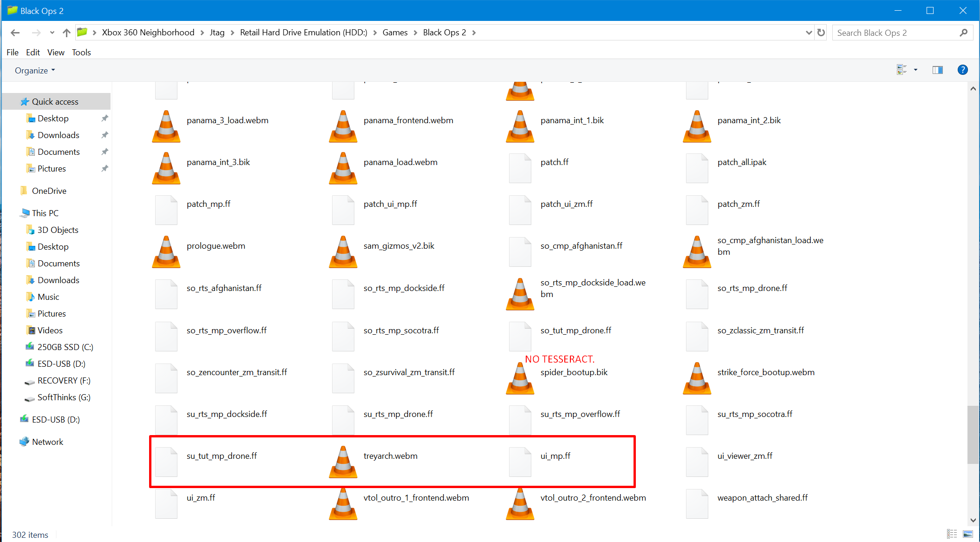Click the Refresh button in address bar

point(821,33)
